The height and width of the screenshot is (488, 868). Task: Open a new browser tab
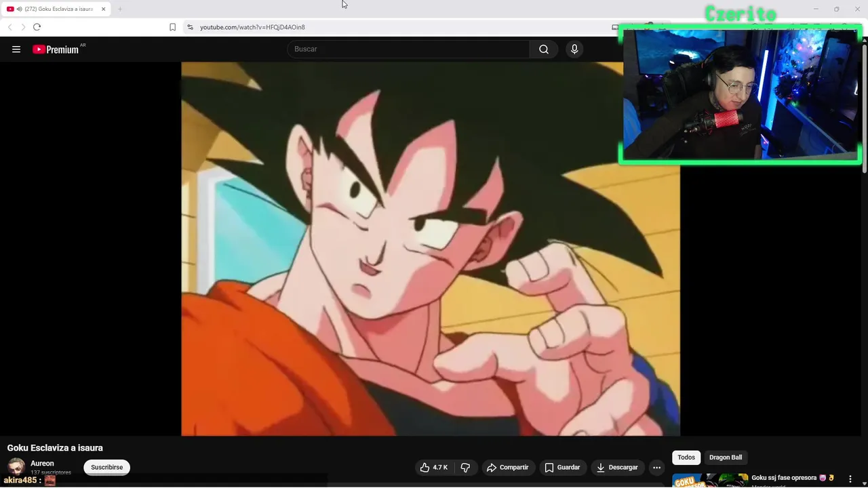[x=120, y=9]
